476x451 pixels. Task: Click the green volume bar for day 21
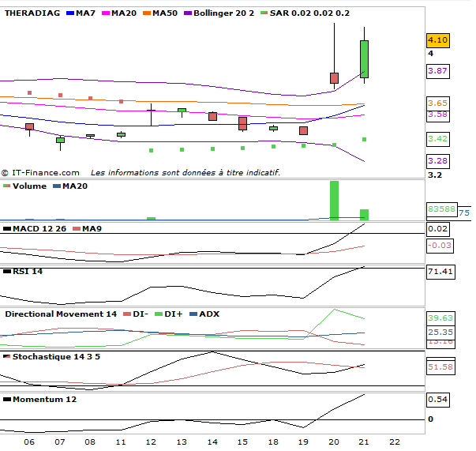click(364, 215)
